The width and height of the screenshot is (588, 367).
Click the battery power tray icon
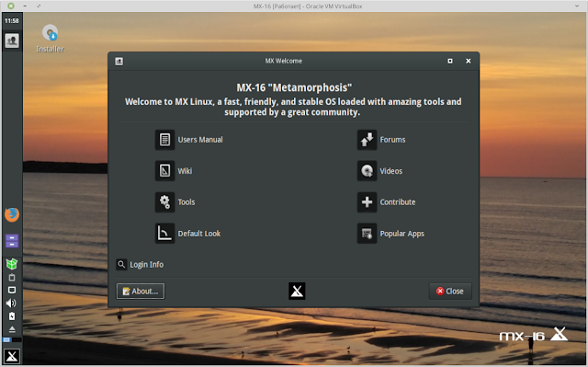[x=12, y=316]
